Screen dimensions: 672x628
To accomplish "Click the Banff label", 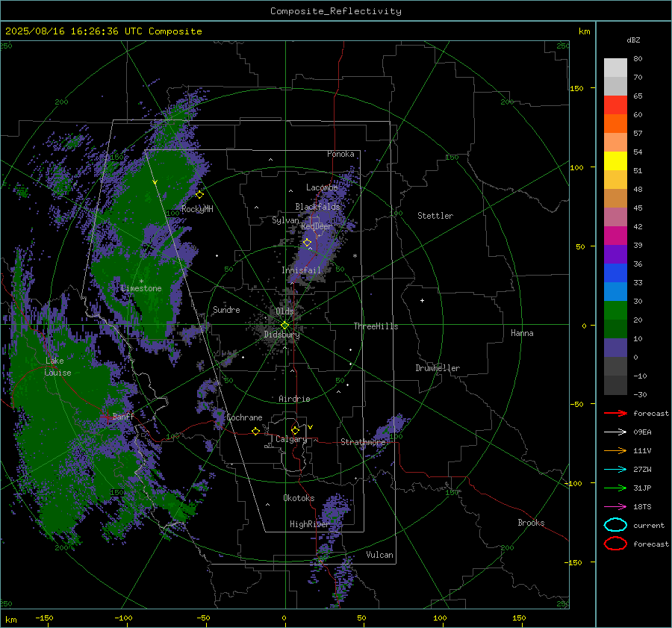I will click(123, 416).
